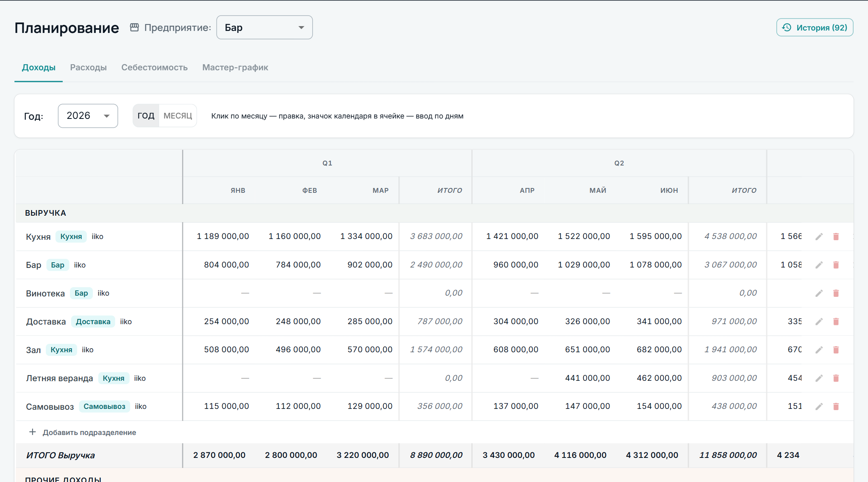Click the Доставка tag label

pyautogui.click(x=93, y=322)
